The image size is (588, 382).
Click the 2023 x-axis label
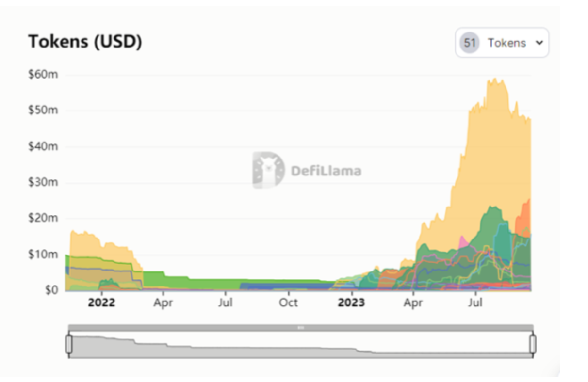pyautogui.click(x=351, y=303)
